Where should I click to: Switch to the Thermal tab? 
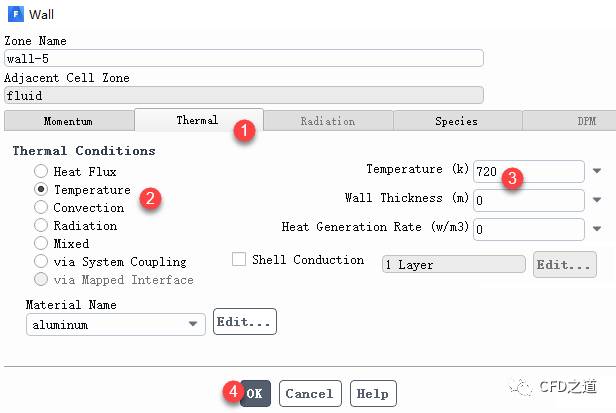click(197, 120)
